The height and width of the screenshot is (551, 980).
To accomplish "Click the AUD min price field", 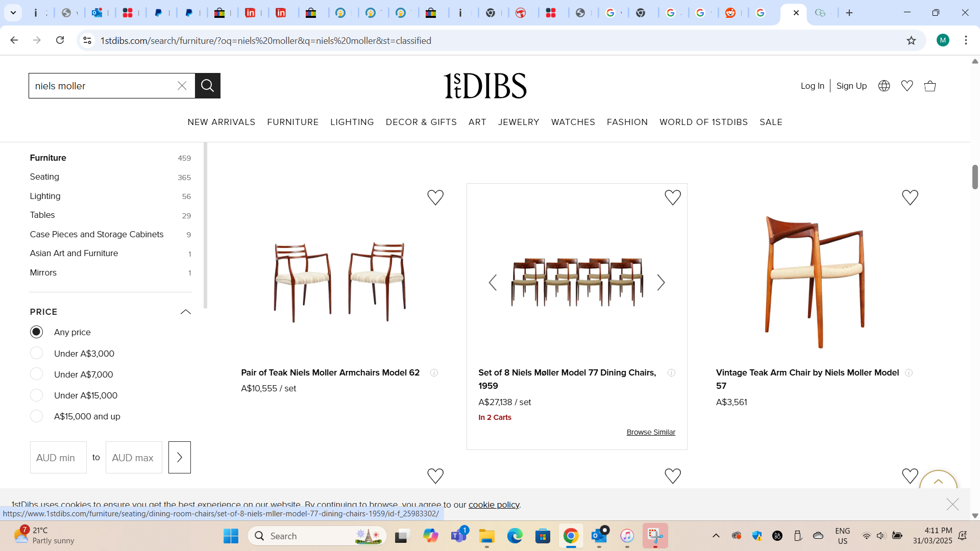I will (58, 457).
